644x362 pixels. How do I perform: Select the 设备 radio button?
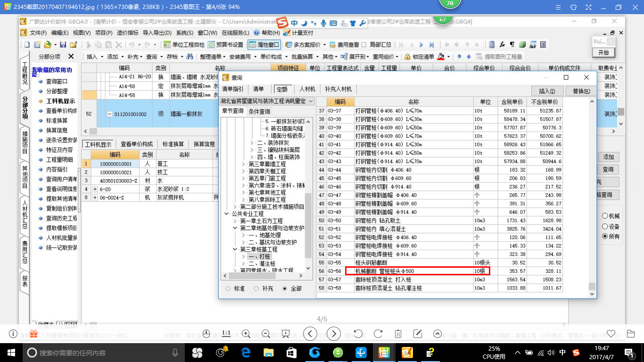click(605, 226)
